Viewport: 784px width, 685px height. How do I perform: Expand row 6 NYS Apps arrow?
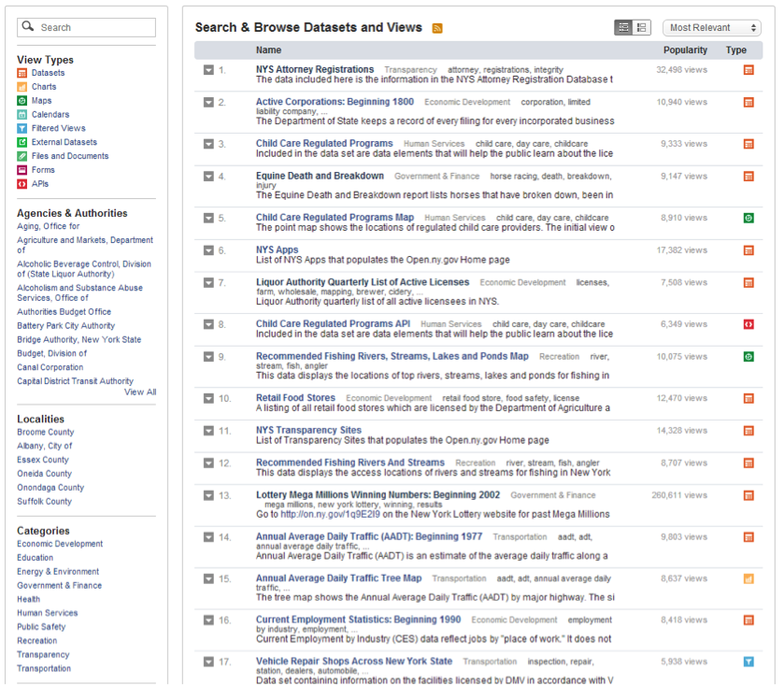pyautogui.click(x=208, y=250)
